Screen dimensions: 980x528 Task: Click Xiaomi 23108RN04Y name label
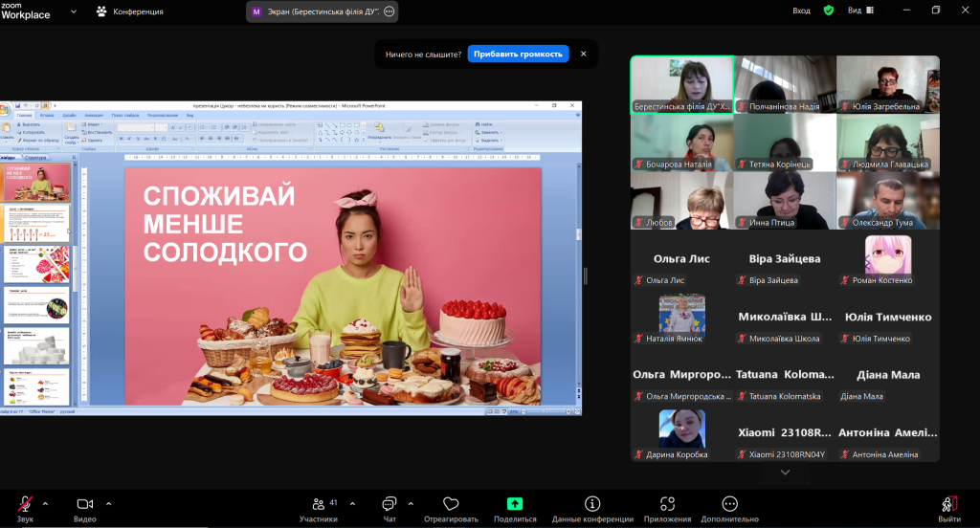tap(788, 454)
